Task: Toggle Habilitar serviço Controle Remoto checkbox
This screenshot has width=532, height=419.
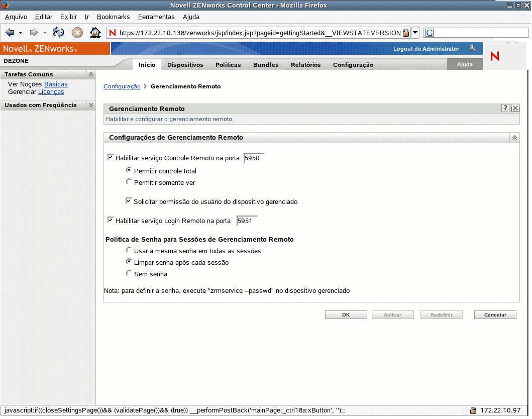Action: (x=110, y=157)
